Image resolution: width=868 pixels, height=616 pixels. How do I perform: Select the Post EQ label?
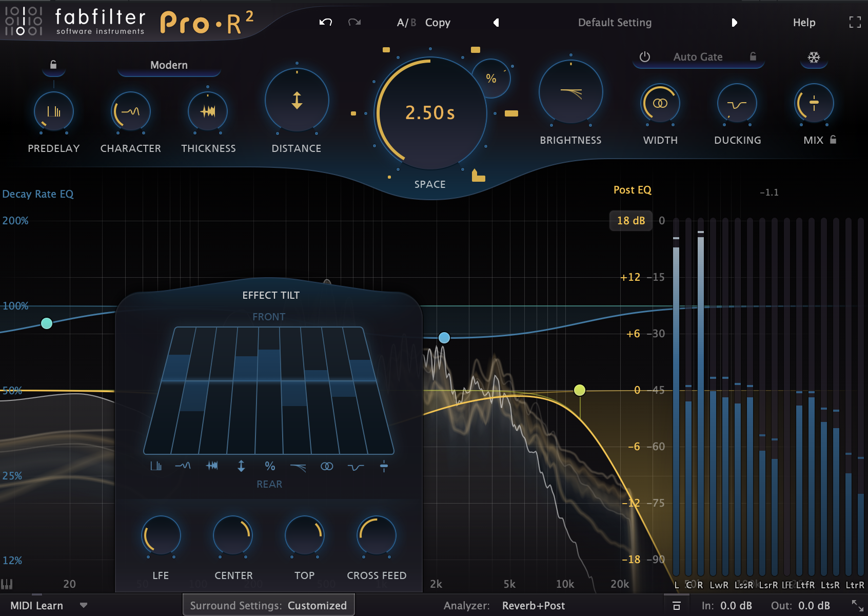tap(633, 190)
